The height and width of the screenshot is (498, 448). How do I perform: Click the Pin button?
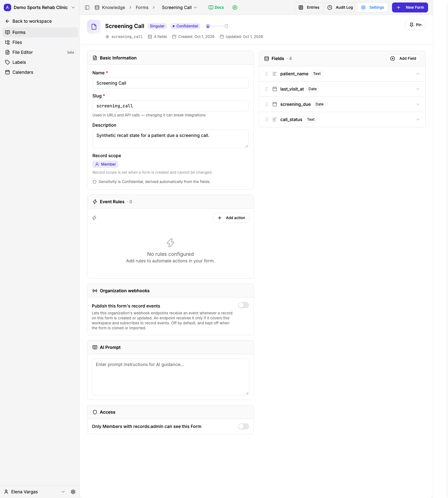pyautogui.click(x=415, y=25)
